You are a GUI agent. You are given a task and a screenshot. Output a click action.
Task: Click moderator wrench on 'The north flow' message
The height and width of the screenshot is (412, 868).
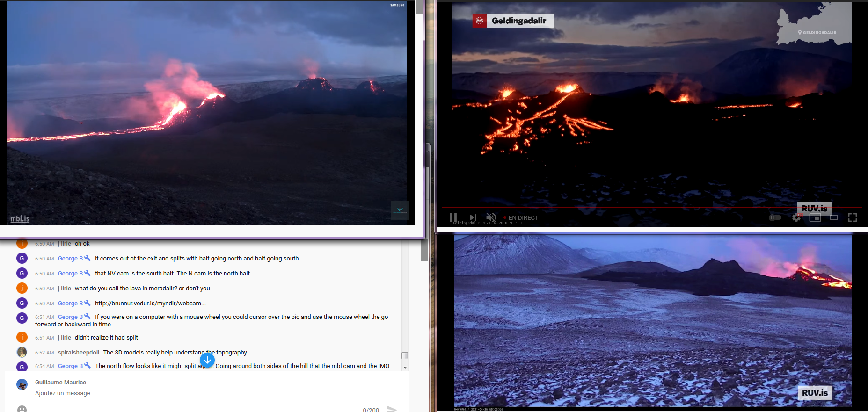(88, 365)
